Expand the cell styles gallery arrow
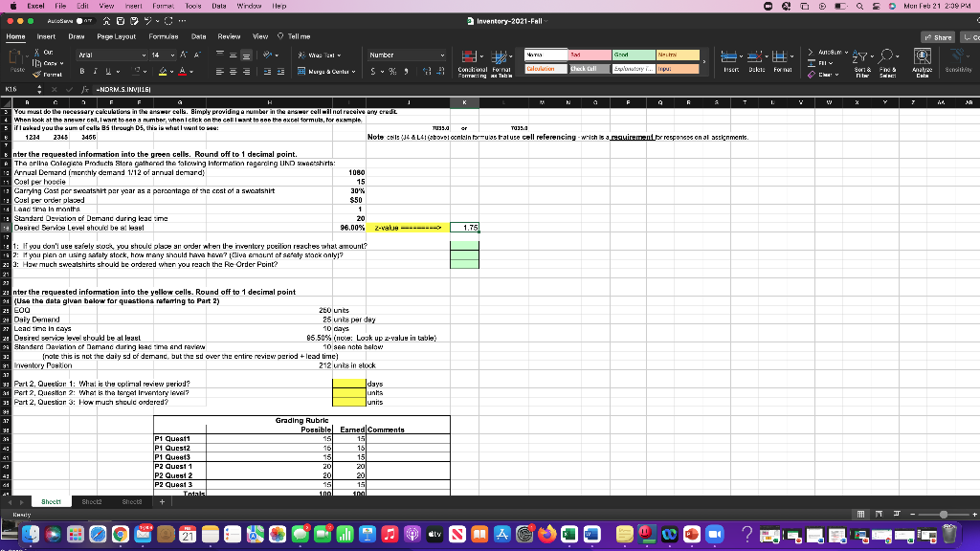Image resolution: width=980 pixels, height=551 pixels. 705,62
